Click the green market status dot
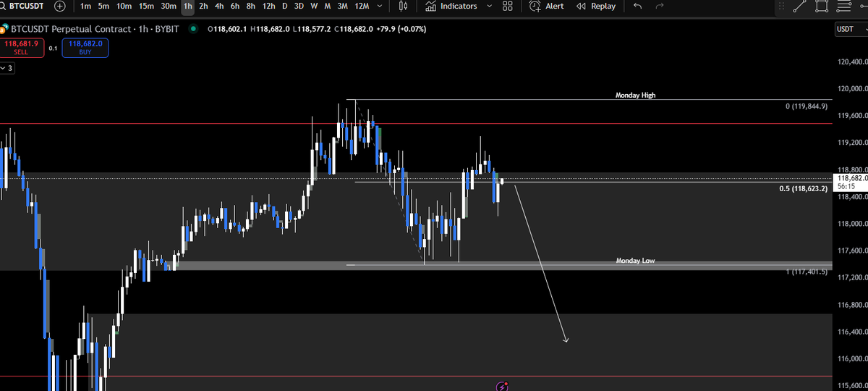 click(x=192, y=29)
